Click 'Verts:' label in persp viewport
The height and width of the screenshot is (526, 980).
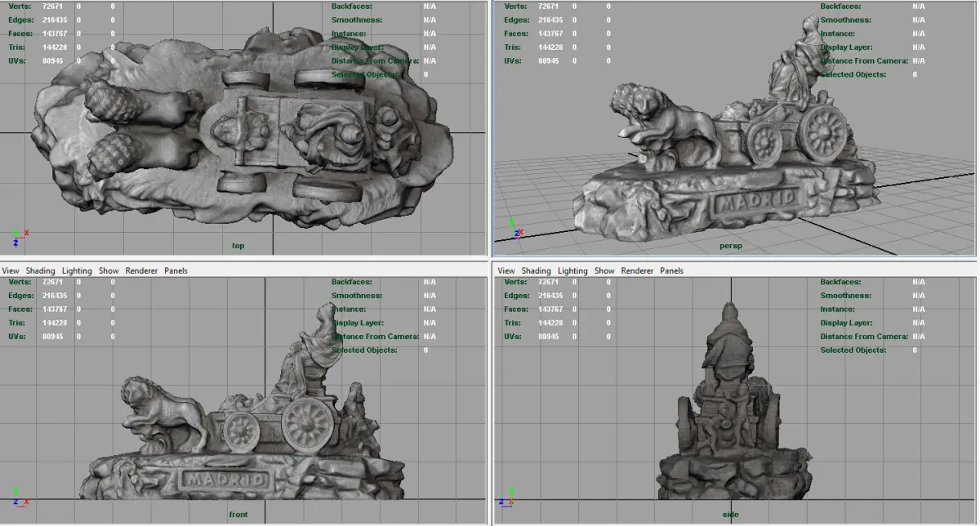coord(516,6)
